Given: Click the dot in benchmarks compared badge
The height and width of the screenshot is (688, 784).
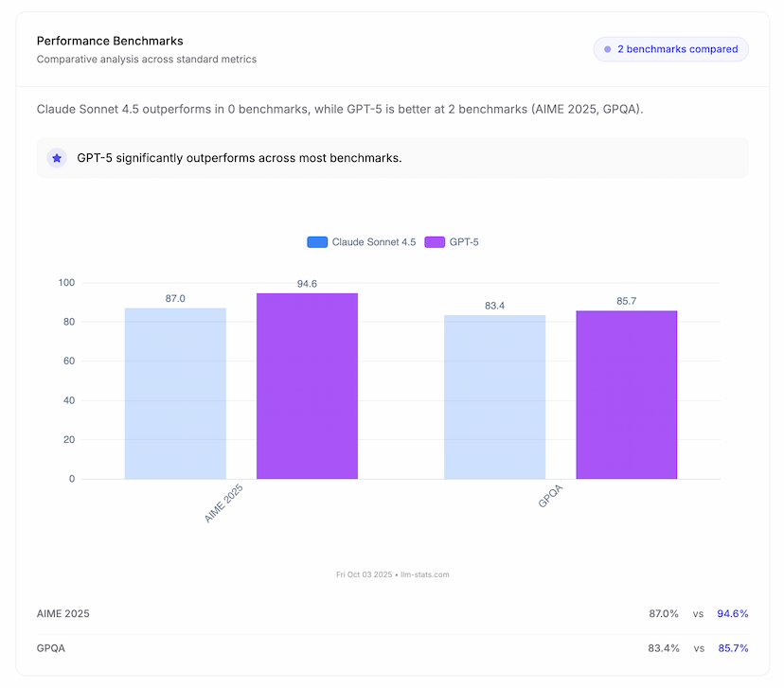Looking at the screenshot, I should pyautogui.click(x=607, y=49).
